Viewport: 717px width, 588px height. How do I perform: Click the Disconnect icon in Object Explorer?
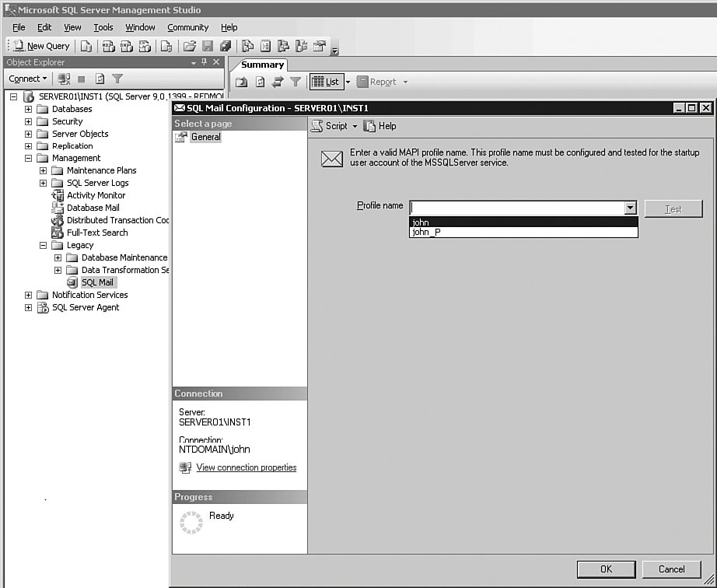point(64,79)
